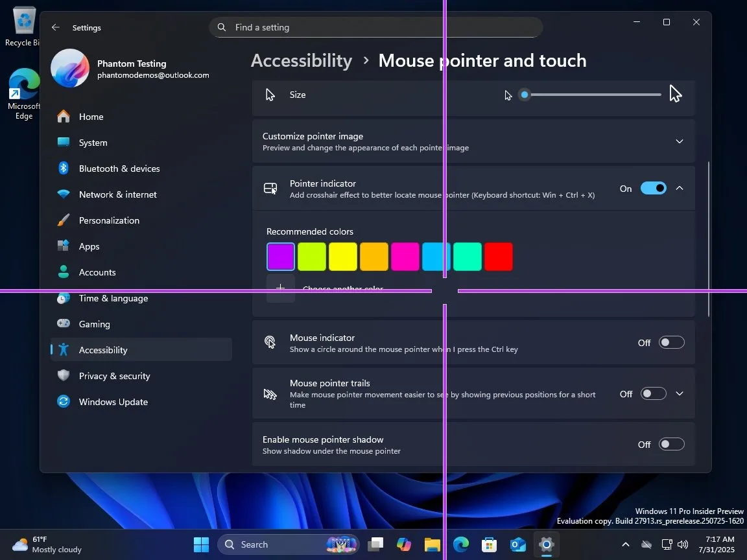Image resolution: width=747 pixels, height=560 pixels.
Task: Select the Accessibility section in the sidebar
Action: pyautogui.click(x=103, y=350)
